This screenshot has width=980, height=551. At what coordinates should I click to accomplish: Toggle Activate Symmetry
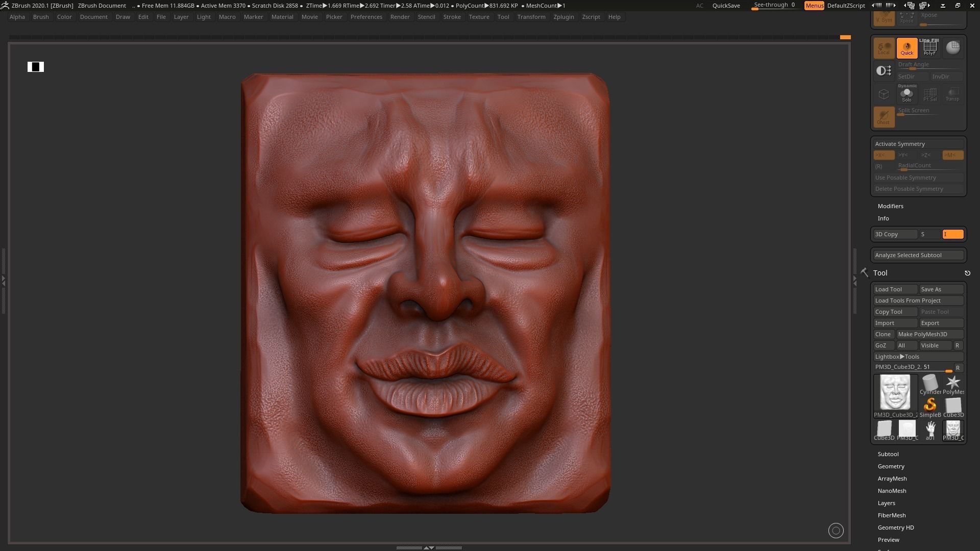tap(918, 144)
